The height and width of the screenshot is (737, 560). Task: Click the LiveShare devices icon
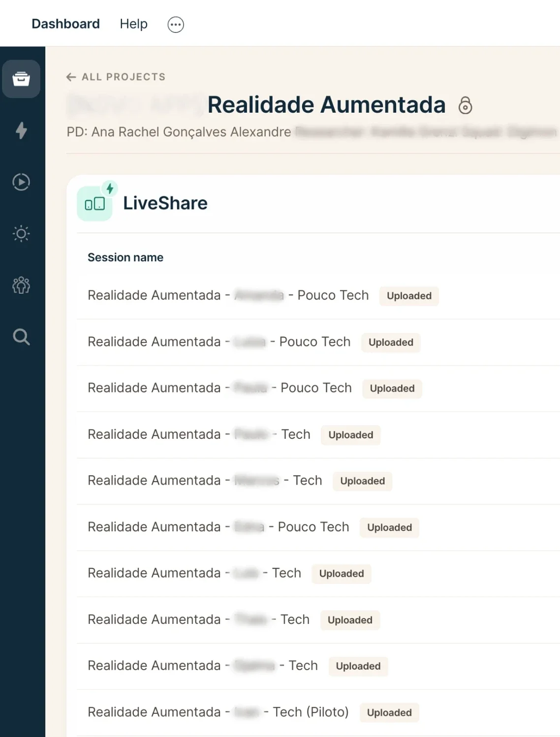95,203
